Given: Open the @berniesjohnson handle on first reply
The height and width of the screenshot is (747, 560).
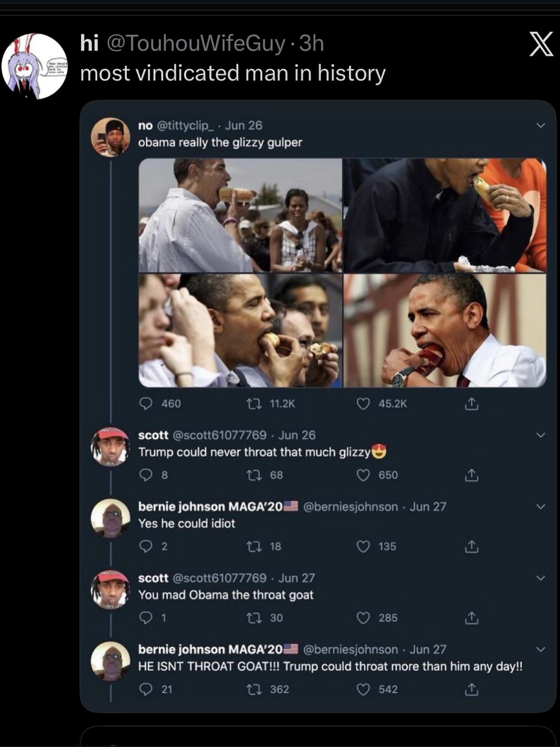Looking at the screenshot, I should [x=350, y=507].
